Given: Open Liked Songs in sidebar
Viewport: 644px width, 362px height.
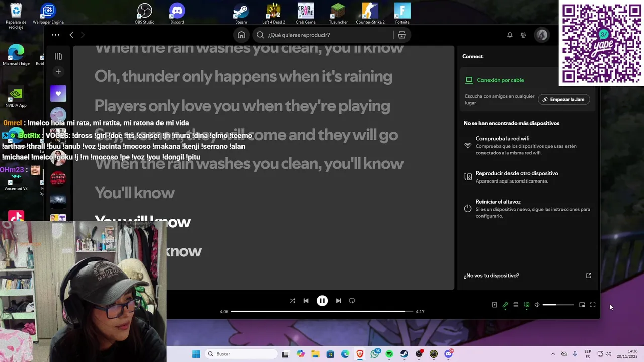Looking at the screenshot, I should (x=58, y=94).
